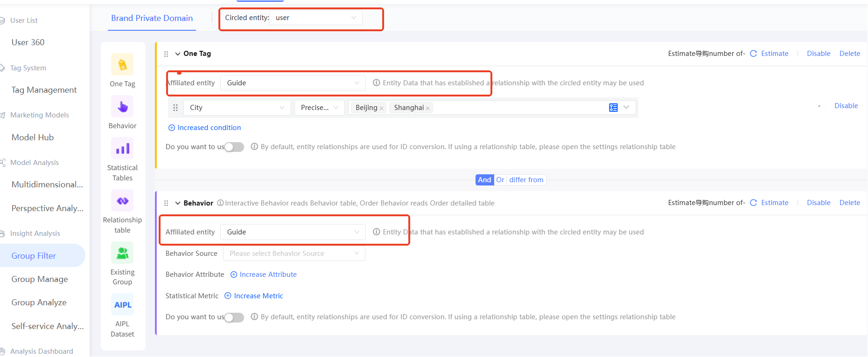Click the plus icon of Increased condition
This screenshot has width=868, height=357.
171,128
